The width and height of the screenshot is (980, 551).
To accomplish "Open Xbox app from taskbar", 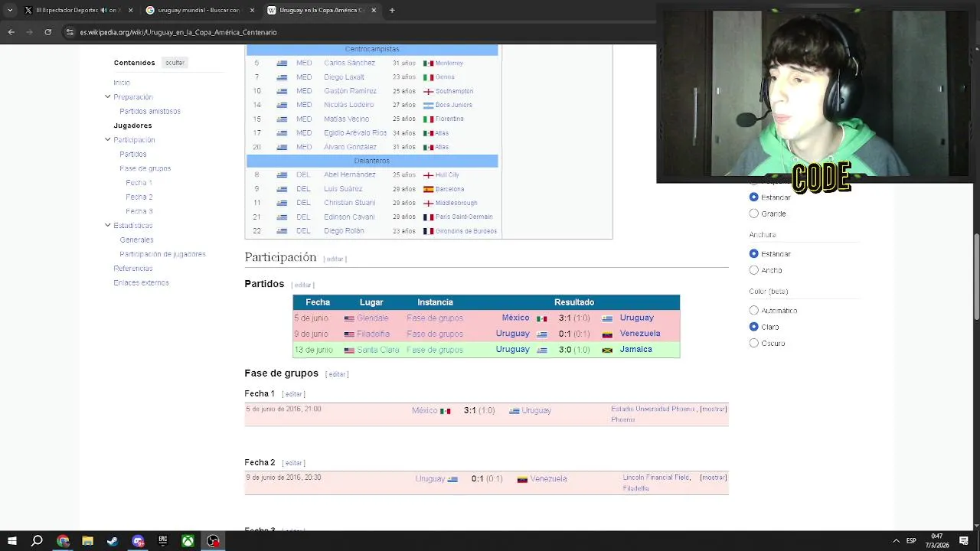I will 188,541.
